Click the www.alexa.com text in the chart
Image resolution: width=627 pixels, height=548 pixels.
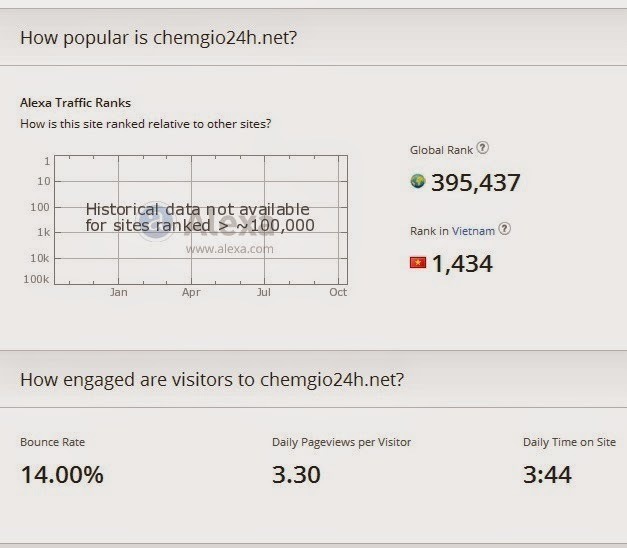[230, 249]
